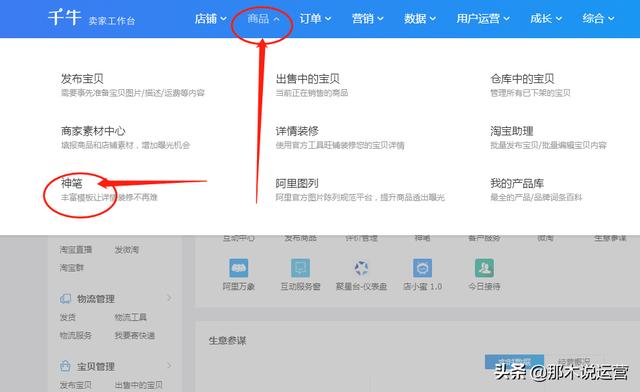Click the 宝贝管理 shopping bag icon
The image size is (640, 392).
[65, 366]
